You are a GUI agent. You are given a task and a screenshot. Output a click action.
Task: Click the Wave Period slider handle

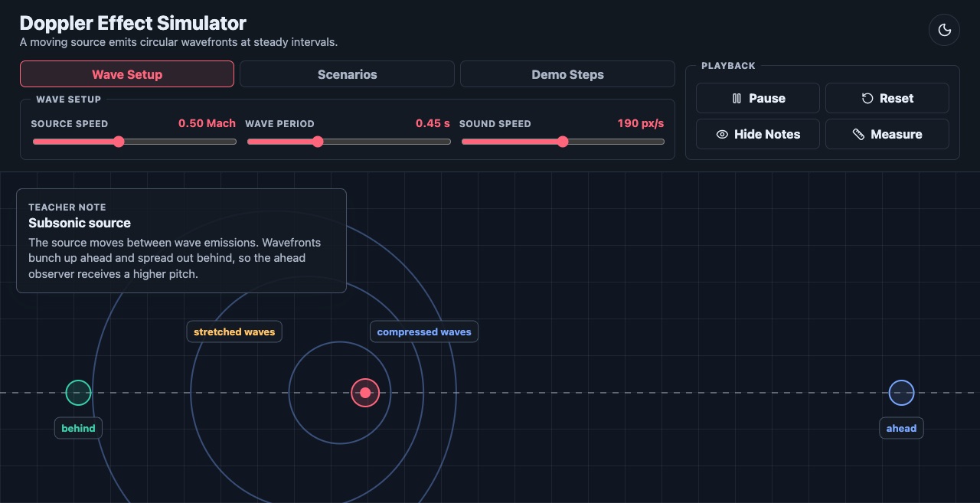(x=318, y=142)
